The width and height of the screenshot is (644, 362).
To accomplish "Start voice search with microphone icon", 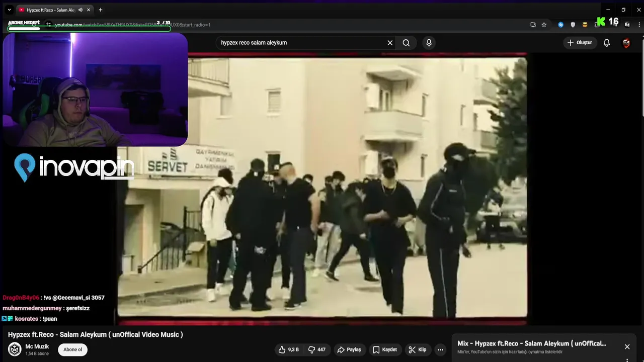I will [x=429, y=43].
